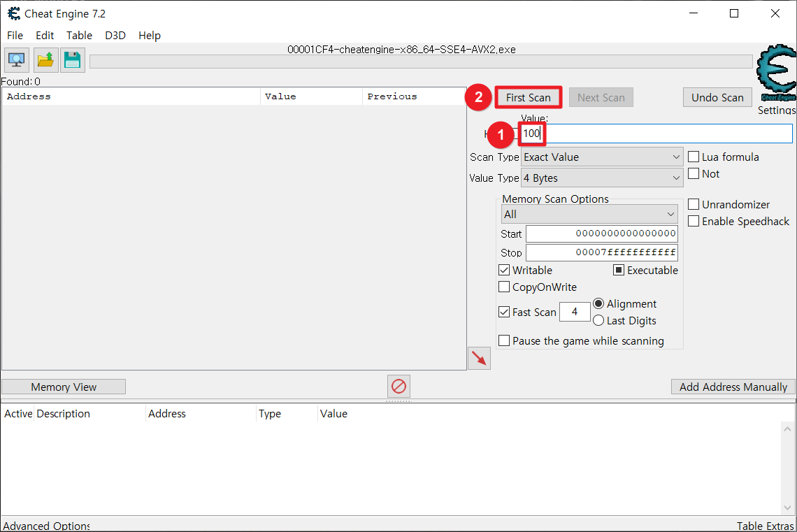
Task: Open the Value Type dropdown
Action: [x=602, y=178]
